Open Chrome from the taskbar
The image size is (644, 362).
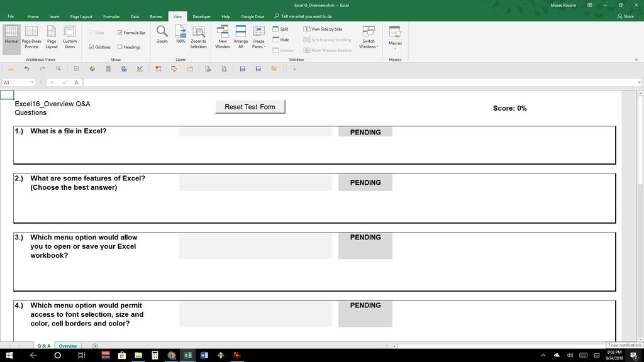coord(171,356)
